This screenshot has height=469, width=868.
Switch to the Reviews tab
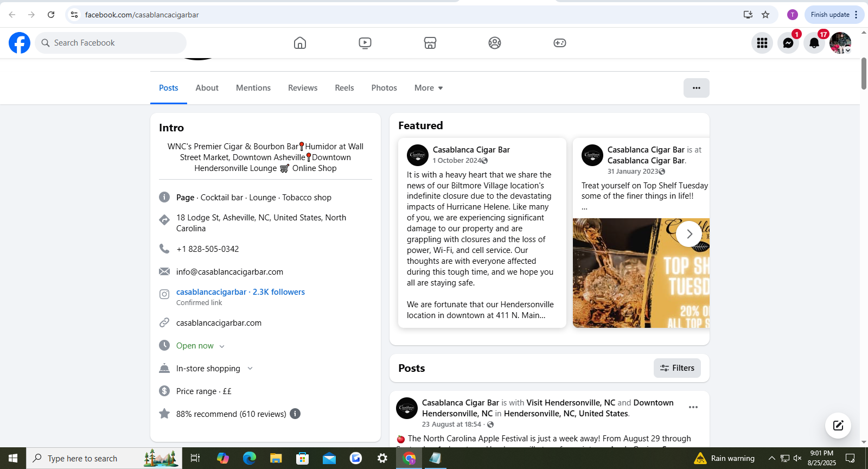point(303,88)
